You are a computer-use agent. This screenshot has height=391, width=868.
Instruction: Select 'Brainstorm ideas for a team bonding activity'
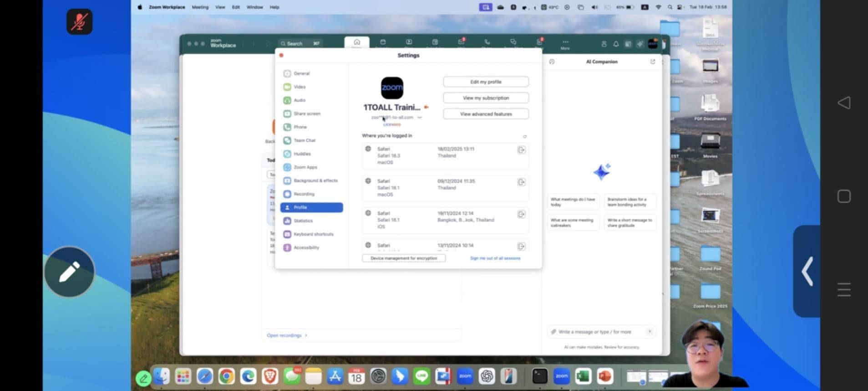(x=630, y=202)
